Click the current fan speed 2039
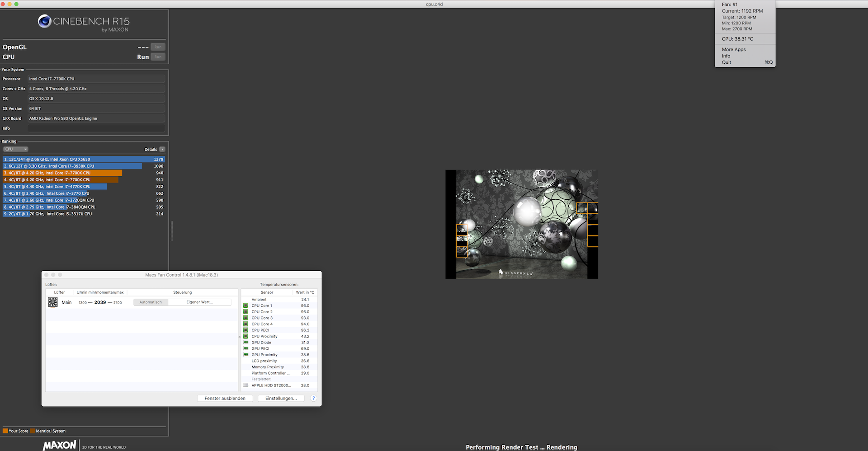 coord(100,302)
